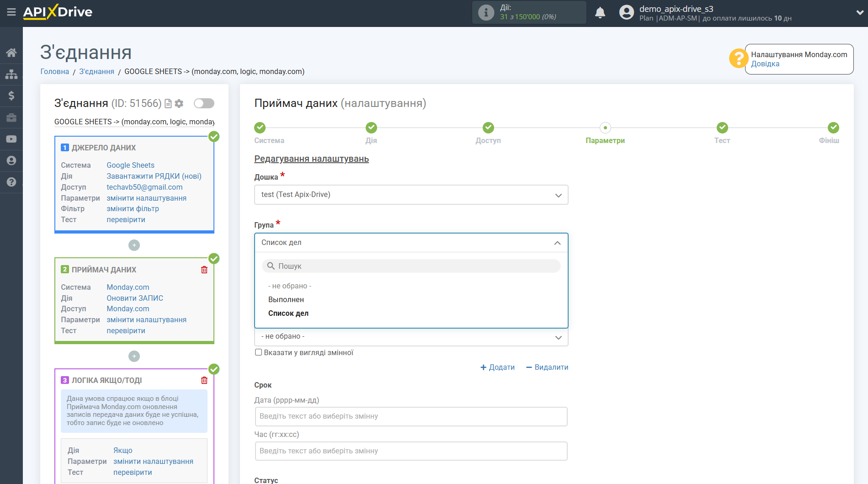Open Monday.com link in receiver Система row
This screenshot has width=868, height=484.
tap(128, 287)
